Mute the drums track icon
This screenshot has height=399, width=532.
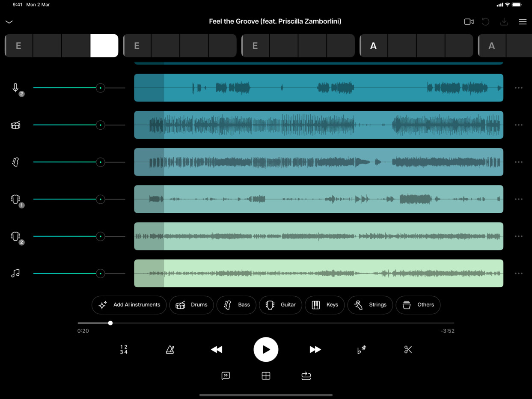(x=15, y=125)
